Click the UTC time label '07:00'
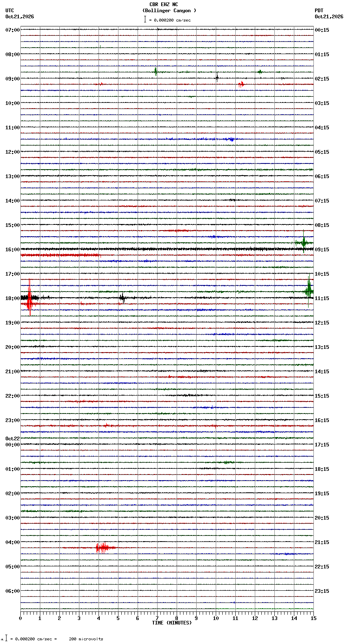Image resolution: width=346 pixels, height=644 pixels. [13, 30]
